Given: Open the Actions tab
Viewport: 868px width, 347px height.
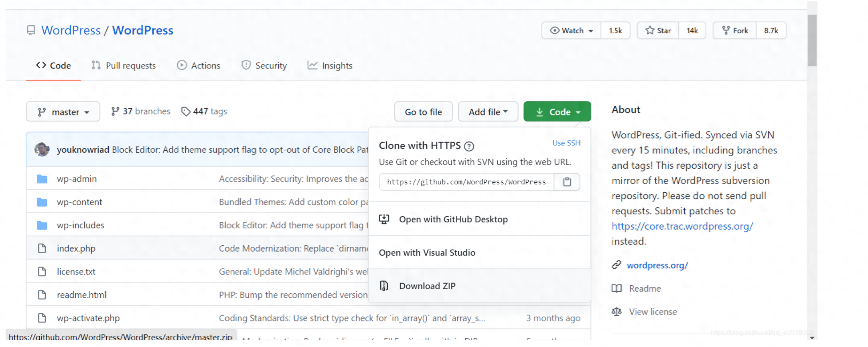Looking at the screenshot, I should coord(199,65).
